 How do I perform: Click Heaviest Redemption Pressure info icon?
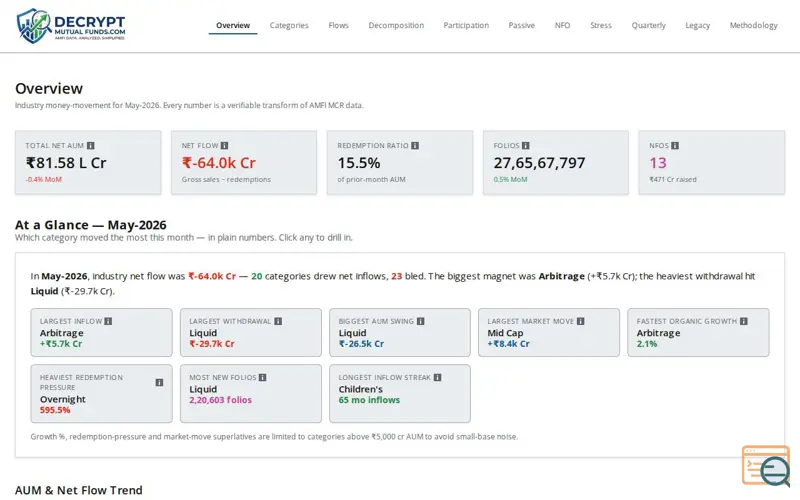pyautogui.click(x=159, y=383)
